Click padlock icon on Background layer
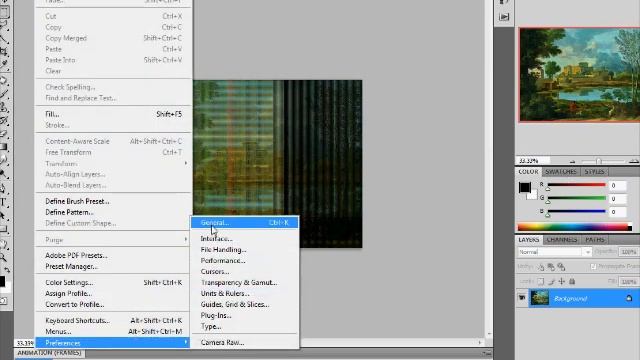 [x=629, y=298]
